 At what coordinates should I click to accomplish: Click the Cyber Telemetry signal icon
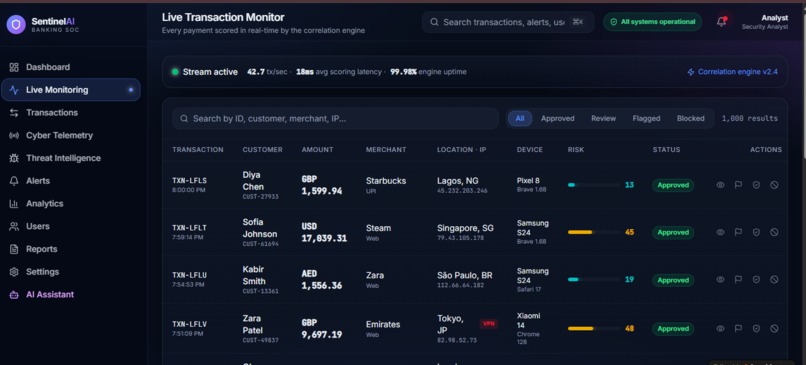pos(14,135)
